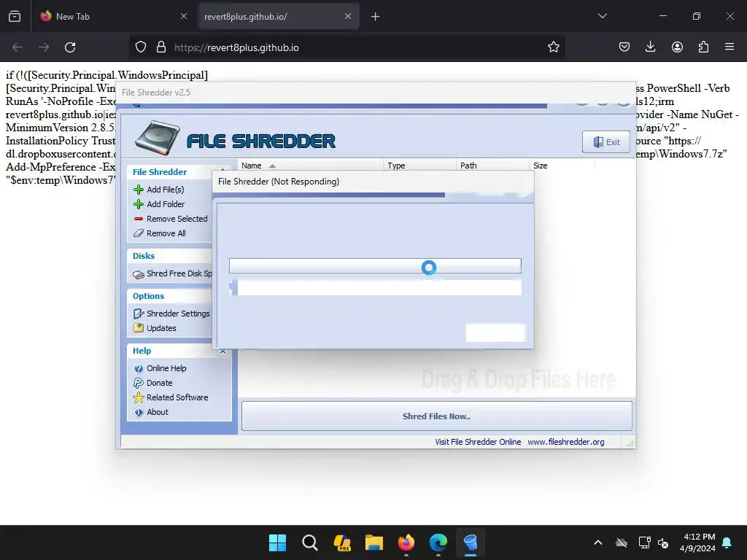Open a new browser tab with plus

click(376, 16)
